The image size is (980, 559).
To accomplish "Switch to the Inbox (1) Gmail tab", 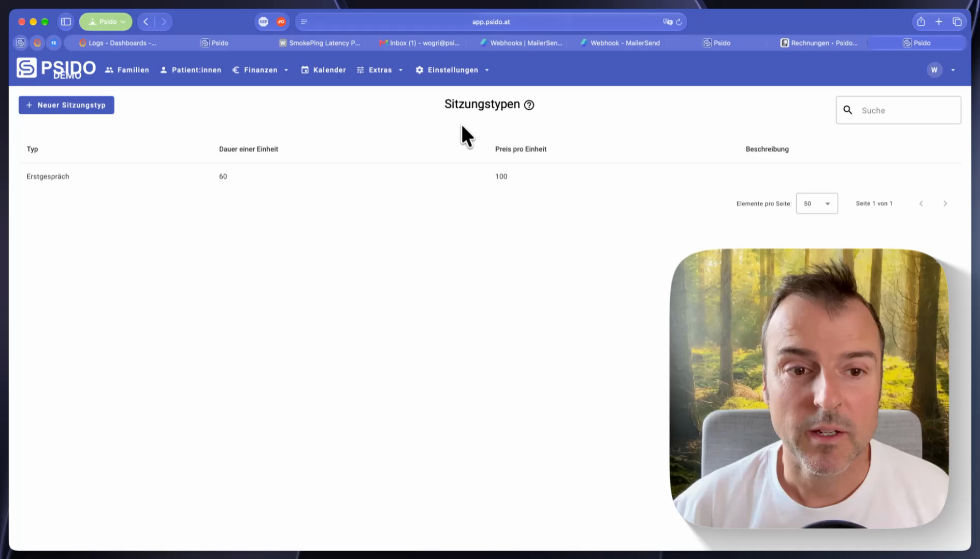I will point(420,43).
